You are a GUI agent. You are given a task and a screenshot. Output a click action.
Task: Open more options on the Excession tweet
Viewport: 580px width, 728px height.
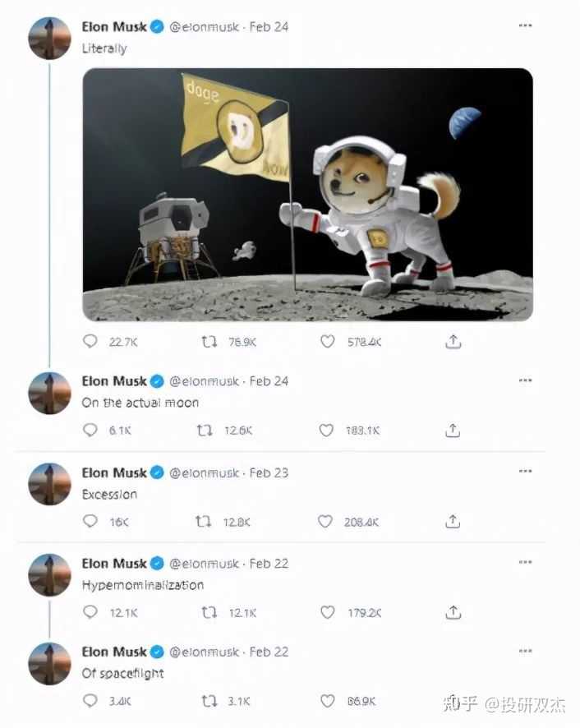[525, 472]
